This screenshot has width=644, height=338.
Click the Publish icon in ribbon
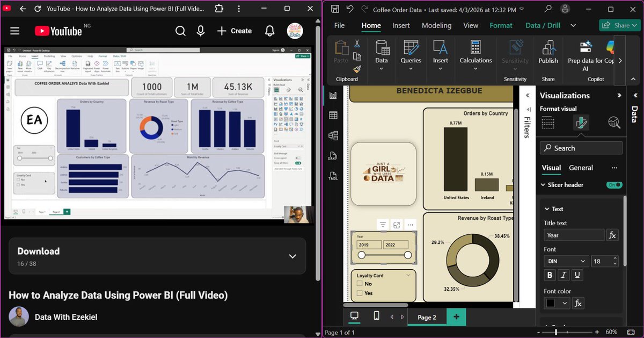(x=548, y=48)
